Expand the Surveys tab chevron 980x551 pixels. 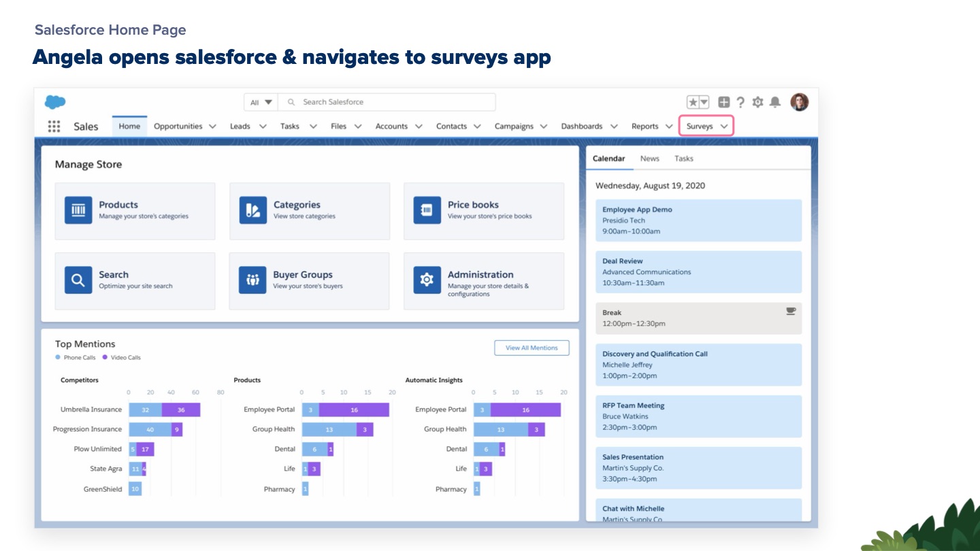coord(724,127)
